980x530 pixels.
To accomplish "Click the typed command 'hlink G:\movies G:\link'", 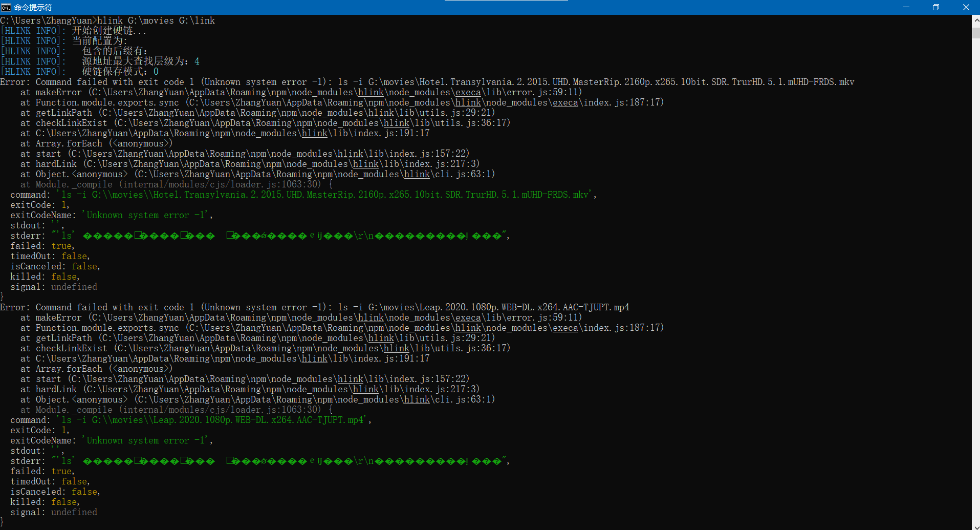I will point(156,20).
